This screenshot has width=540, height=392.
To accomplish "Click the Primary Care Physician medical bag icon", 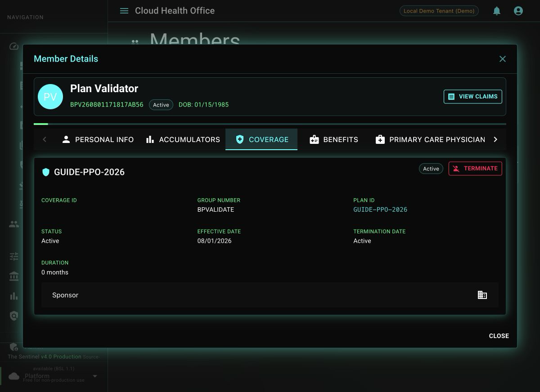I will [380, 139].
